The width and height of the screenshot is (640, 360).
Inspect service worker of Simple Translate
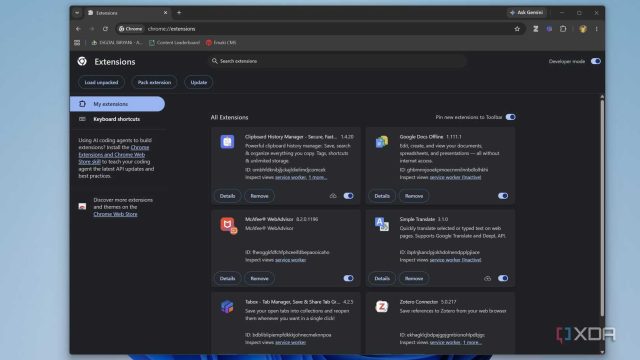coord(455,260)
